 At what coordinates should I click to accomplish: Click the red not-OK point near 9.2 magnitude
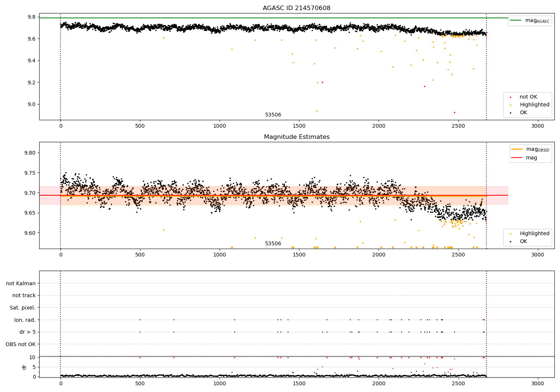point(322,82)
